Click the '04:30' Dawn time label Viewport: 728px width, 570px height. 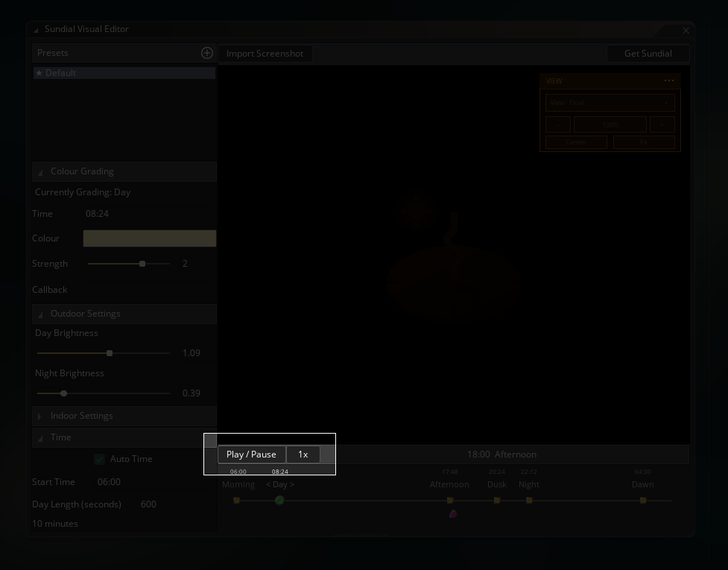(x=642, y=472)
